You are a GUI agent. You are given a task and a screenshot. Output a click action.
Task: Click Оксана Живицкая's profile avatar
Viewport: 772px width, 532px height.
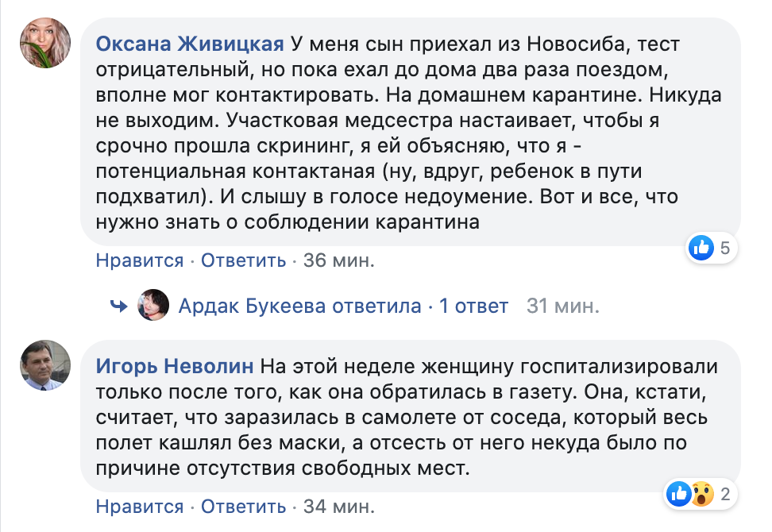point(46,43)
